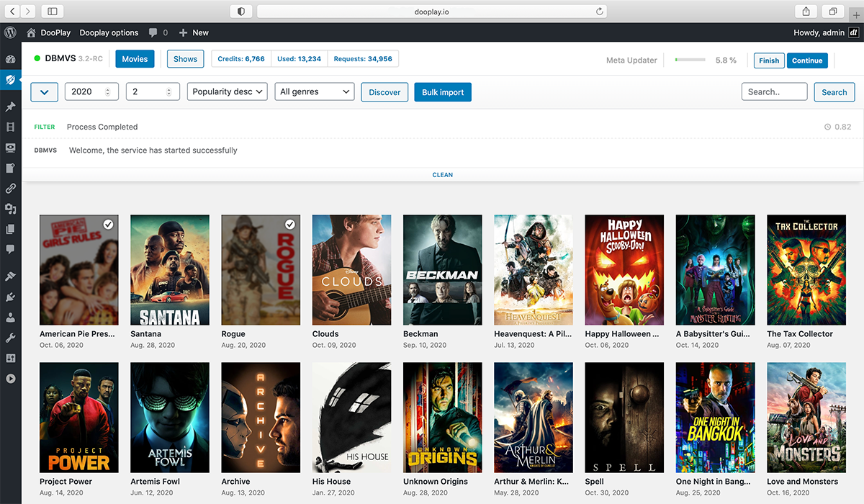Viewport: 864px width, 504px height.
Task: Select the active Dbmovies sidebar icon
Action: point(10,80)
